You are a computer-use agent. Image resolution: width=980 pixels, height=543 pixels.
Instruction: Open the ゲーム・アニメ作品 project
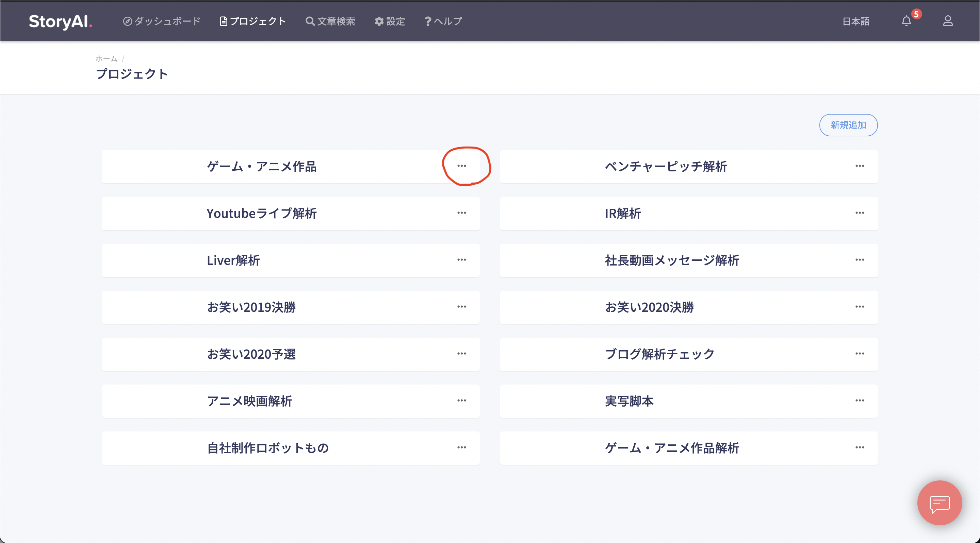[261, 167]
